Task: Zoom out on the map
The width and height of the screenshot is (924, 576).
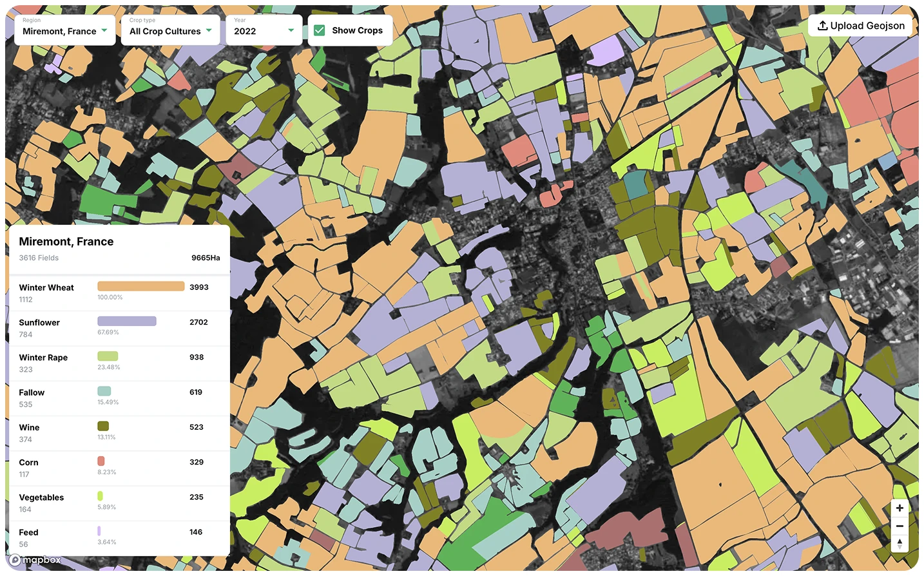Action: pyautogui.click(x=900, y=526)
